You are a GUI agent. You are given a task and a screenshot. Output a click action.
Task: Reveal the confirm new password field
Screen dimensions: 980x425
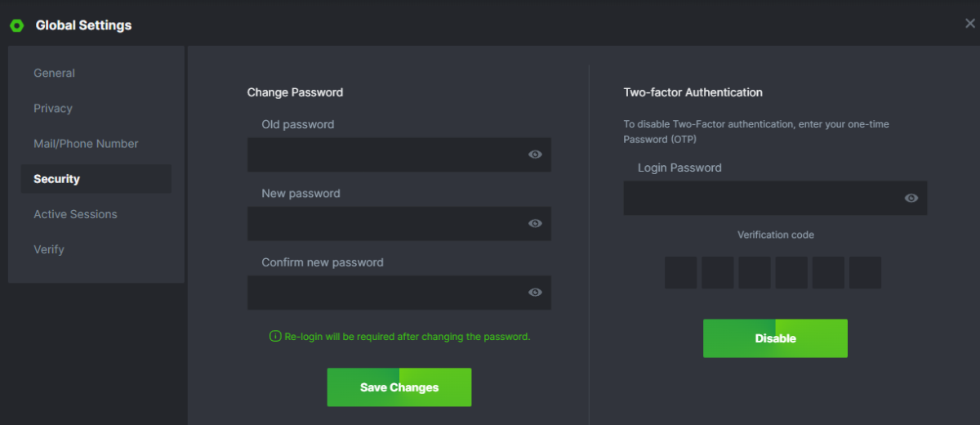coord(535,293)
